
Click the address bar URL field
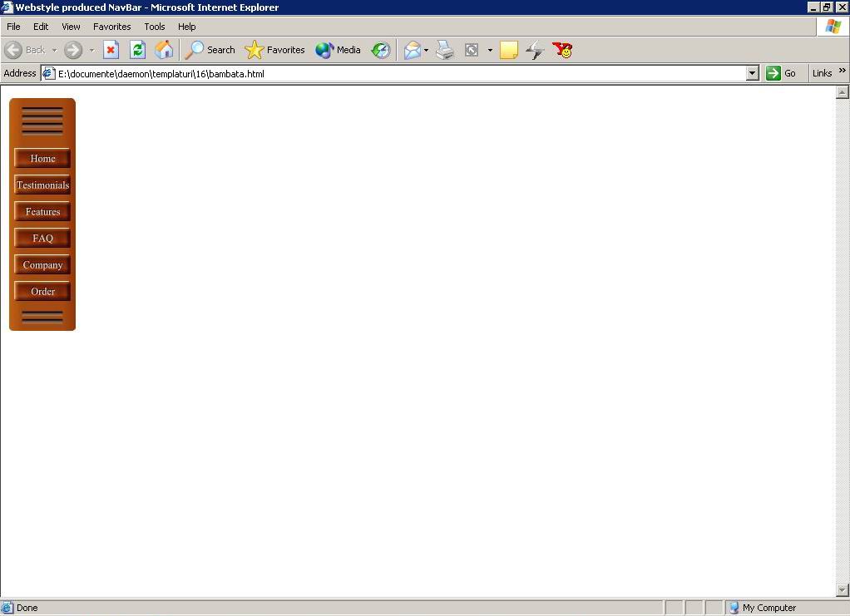point(399,73)
